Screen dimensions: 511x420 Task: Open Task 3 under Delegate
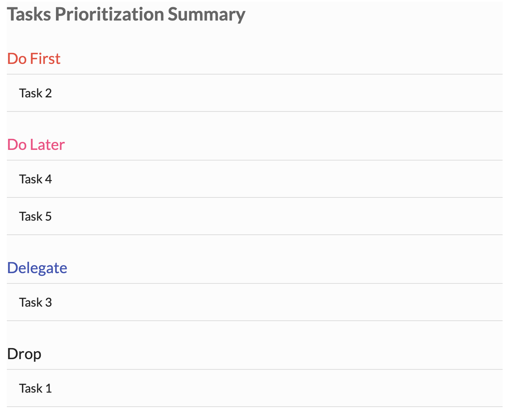pyautogui.click(x=255, y=302)
